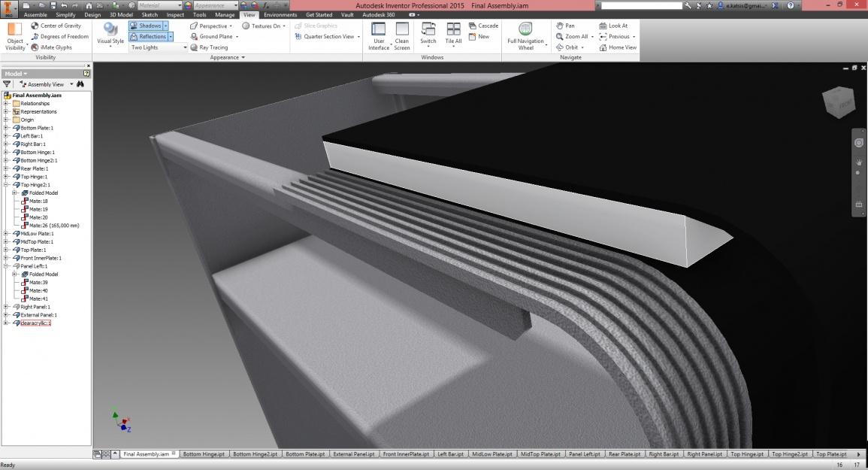Open the Sketch ribbon tab
Image resolution: width=868 pixels, height=470 pixels.
point(149,14)
